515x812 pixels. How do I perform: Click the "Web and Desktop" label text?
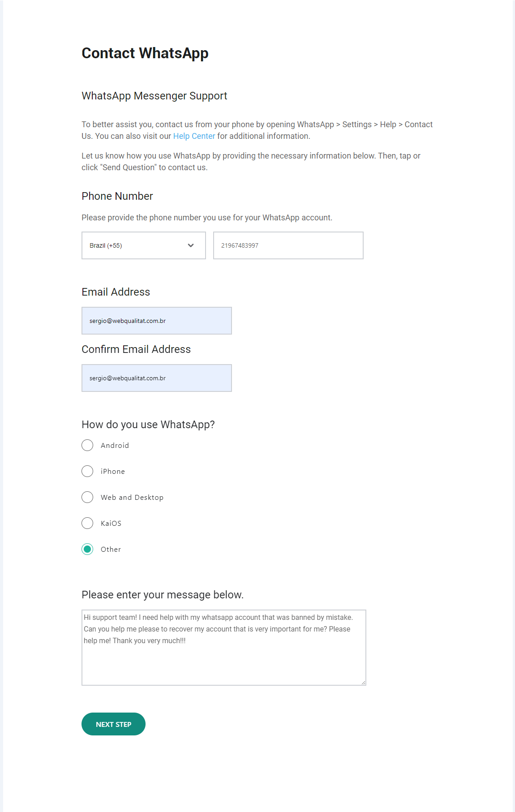pyautogui.click(x=132, y=497)
